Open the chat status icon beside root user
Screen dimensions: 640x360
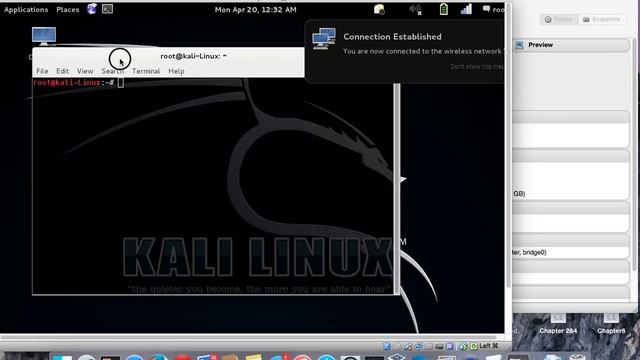(486, 9)
